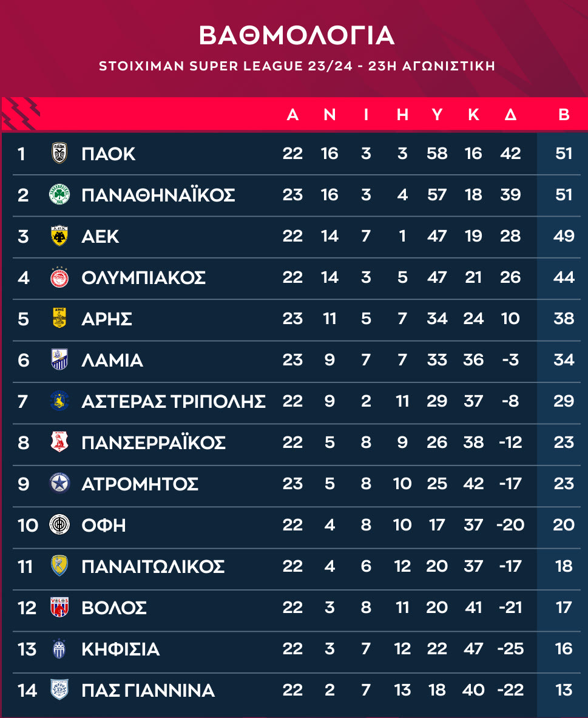Click the ΠΑΟΚ team crest
This screenshot has height=718, width=588.
(59, 154)
